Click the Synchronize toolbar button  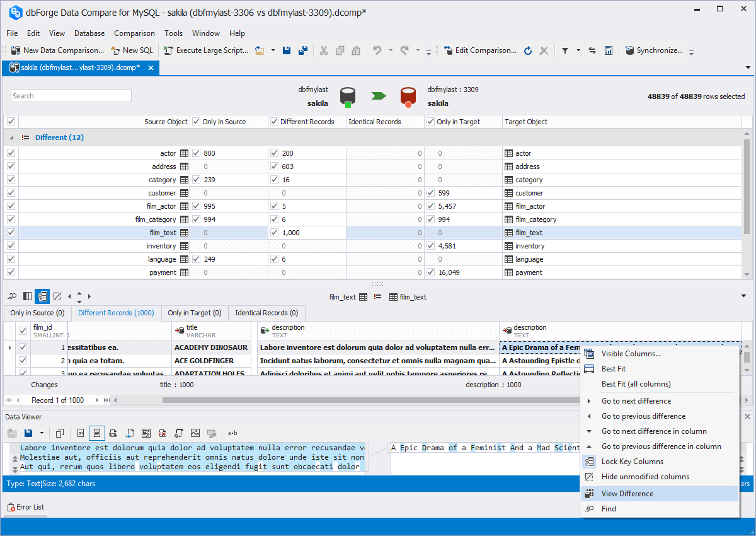point(654,50)
